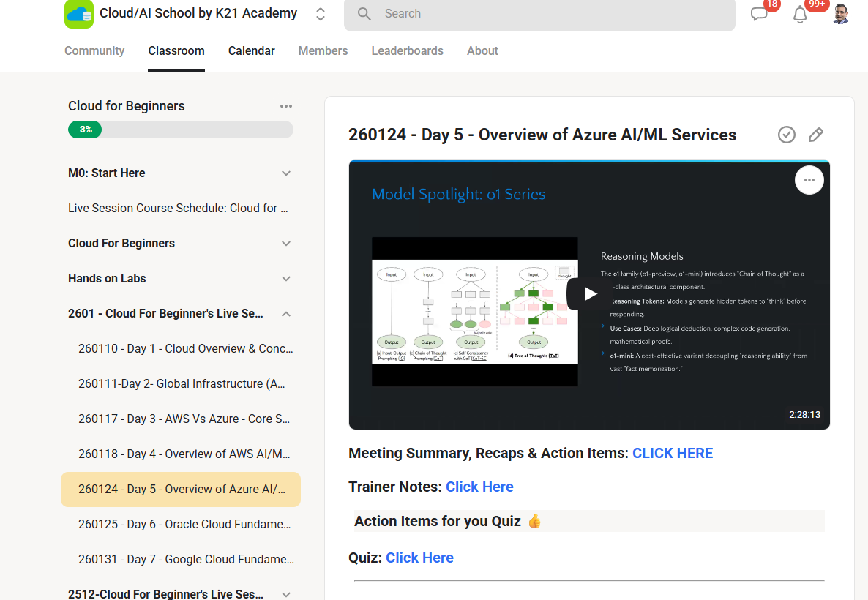This screenshot has width=868, height=600.
Task: Open the video options three-dot button
Action: coord(809,180)
